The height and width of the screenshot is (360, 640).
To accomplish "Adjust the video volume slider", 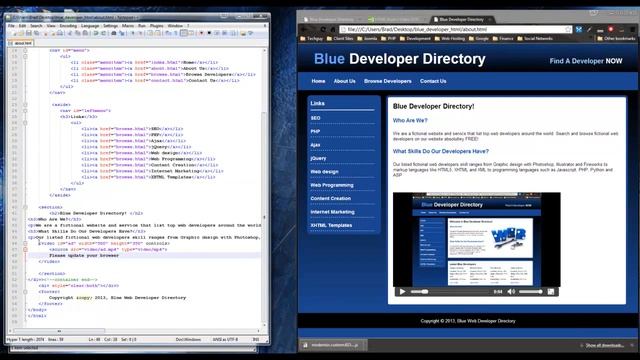I will [531, 292].
